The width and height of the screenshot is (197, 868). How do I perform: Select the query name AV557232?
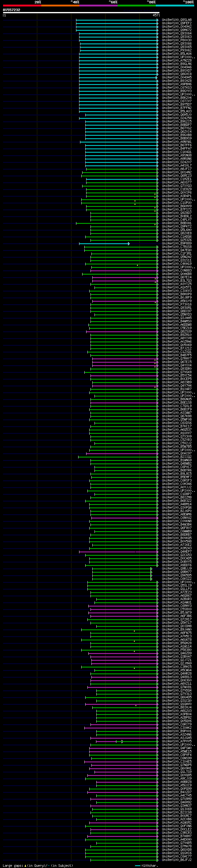pyautogui.click(x=11, y=10)
